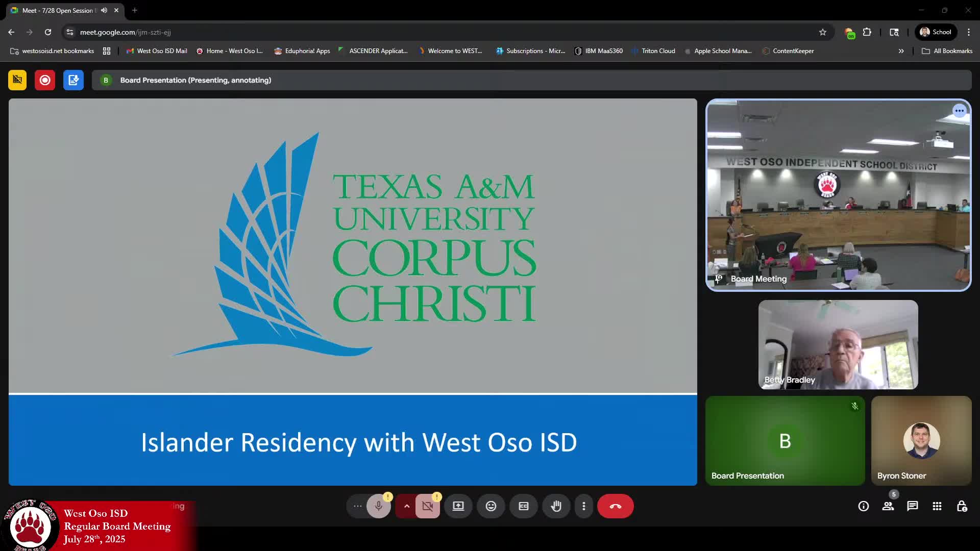Image resolution: width=980 pixels, height=551 pixels.
Task: Expand hidden bookmarks chevron
Action: coord(901,51)
